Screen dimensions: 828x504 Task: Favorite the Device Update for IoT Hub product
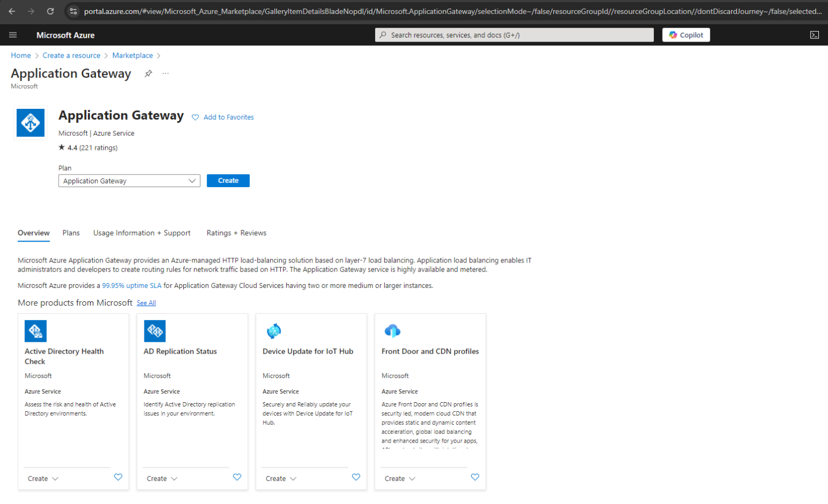[x=356, y=477]
